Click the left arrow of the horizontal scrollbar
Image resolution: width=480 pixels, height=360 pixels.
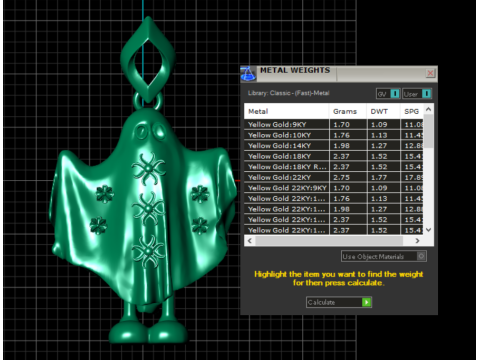[250, 240]
